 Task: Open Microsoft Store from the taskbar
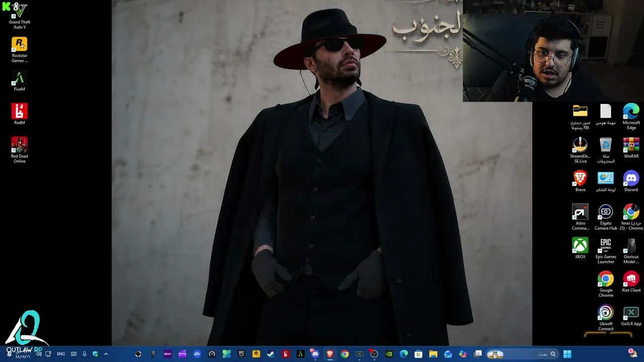tap(418, 354)
